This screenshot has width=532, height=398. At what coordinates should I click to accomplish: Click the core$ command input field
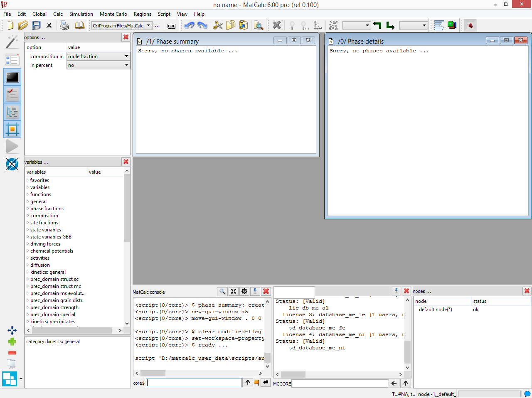point(194,383)
